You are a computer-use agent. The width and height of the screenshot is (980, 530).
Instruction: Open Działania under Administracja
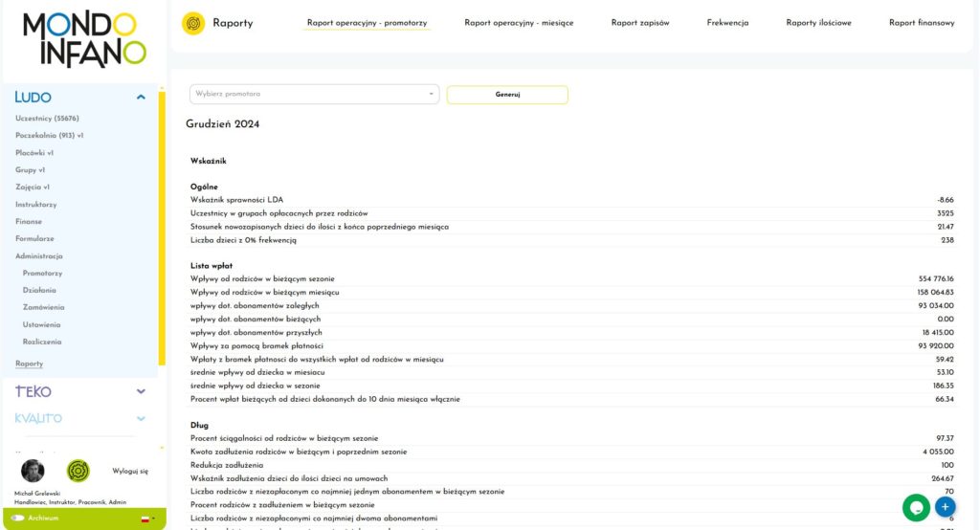point(39,290)
